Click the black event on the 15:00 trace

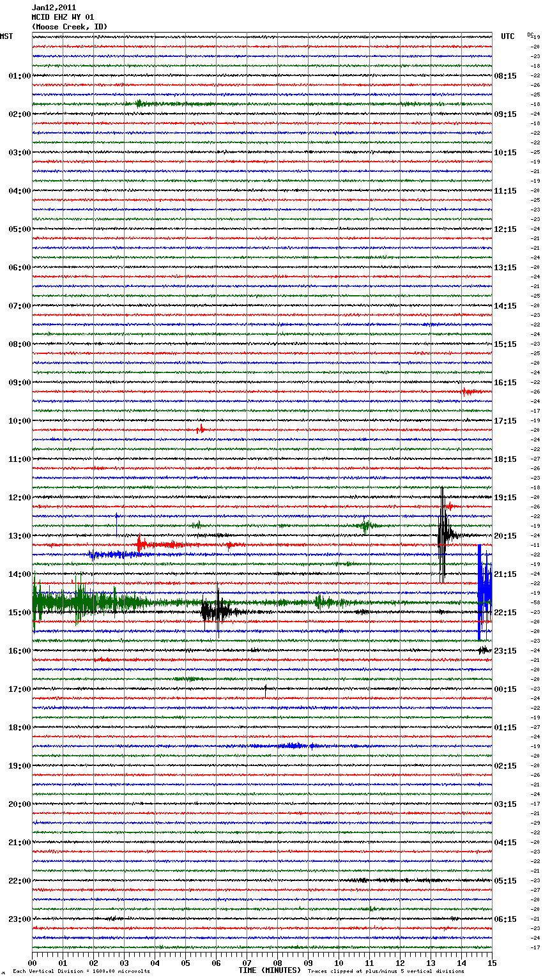tap(217, 612)
